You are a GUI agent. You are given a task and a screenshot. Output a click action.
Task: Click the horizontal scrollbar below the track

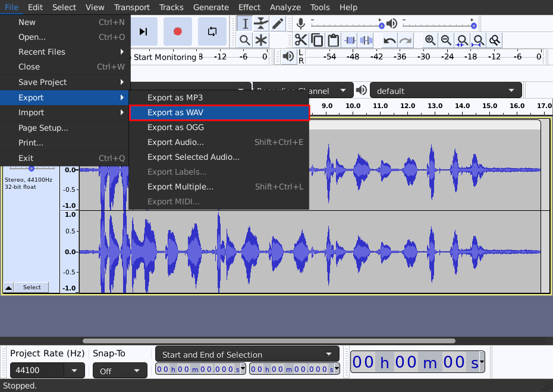pos(269,340)
